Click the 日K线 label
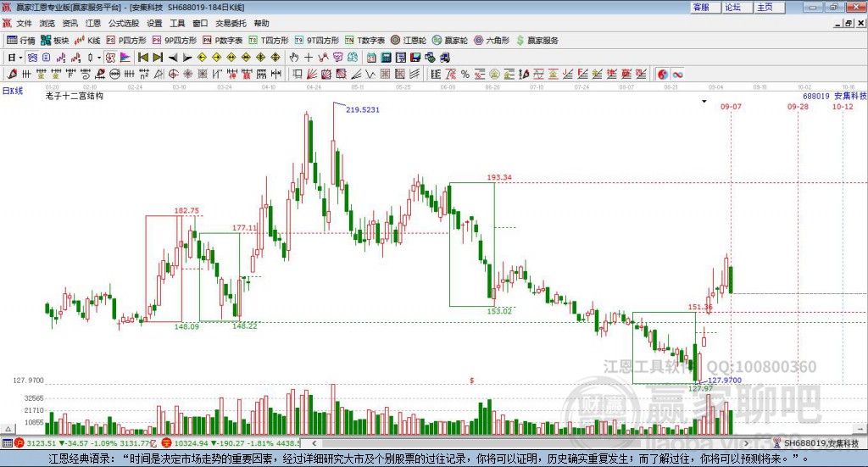This screenshot has height=467, width=868. coord(12,91)
